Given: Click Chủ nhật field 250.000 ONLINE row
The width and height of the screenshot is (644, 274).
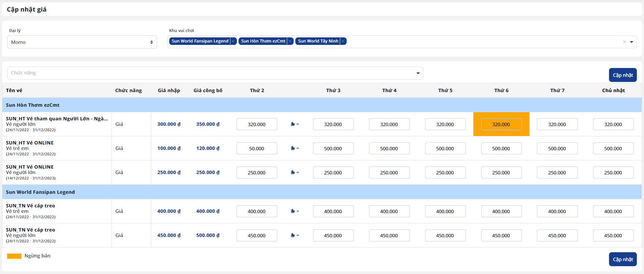Looking at the screenshot, I should pos(613,173).
